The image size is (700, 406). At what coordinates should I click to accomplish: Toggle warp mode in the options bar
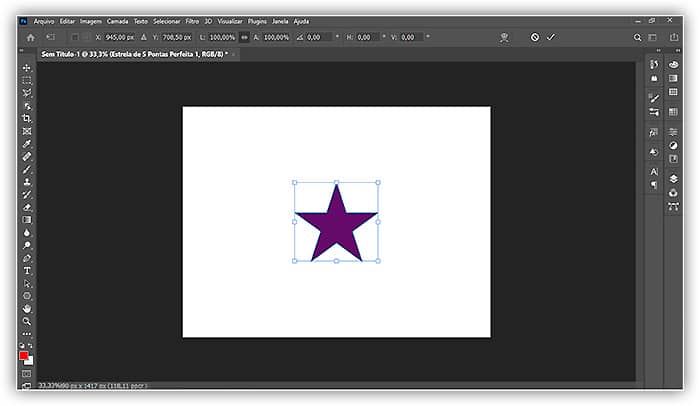[505, 37]
